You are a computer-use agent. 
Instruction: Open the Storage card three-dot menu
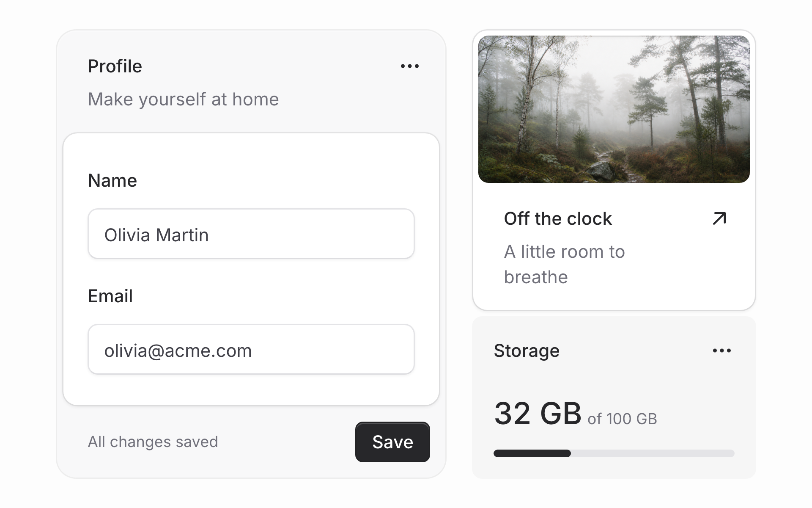click(x=721, y=351)
